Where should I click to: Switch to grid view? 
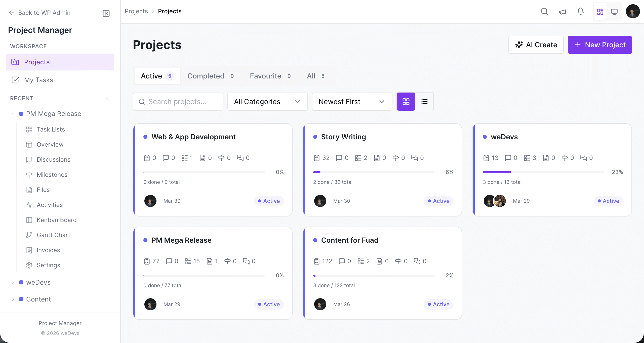406,102
